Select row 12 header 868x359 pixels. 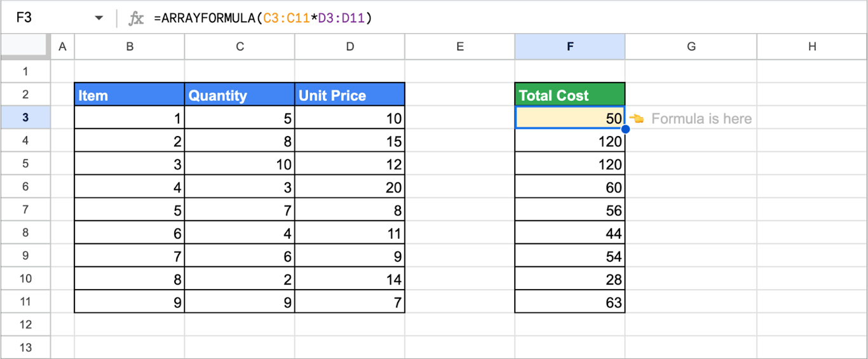coord(25,325)
